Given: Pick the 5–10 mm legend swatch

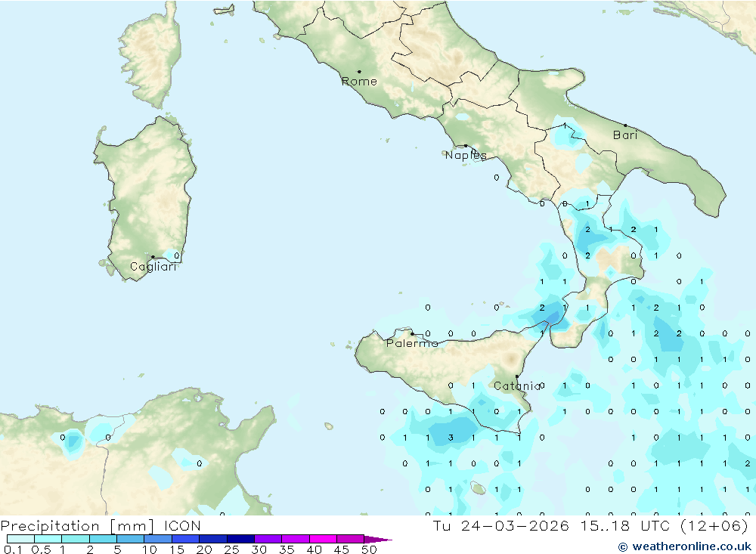Looking at the screenshot, I should (x=131, y=539).
